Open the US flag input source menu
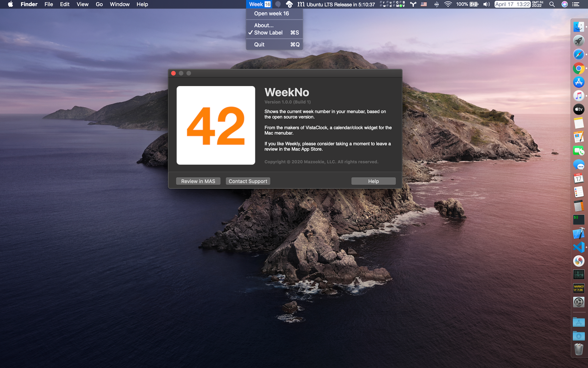 424,4
